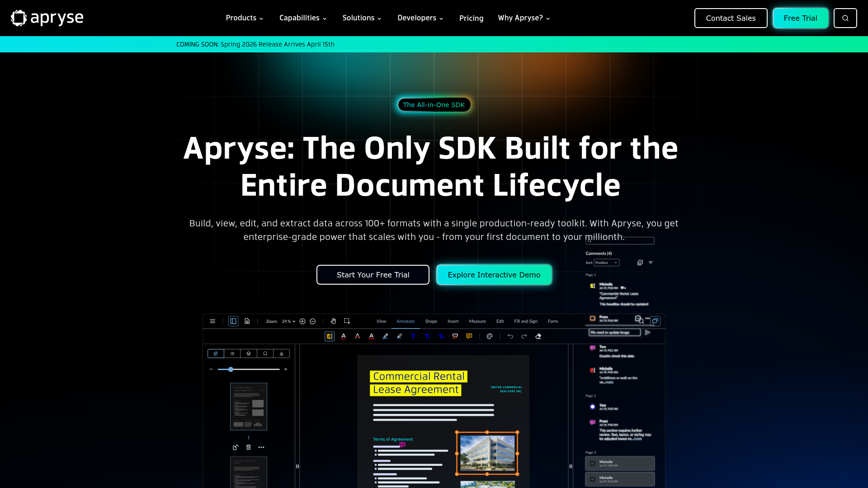Click the undo icon in the annotation bar
This screenshot has height=488, width=868.
[x=511, y=336]
